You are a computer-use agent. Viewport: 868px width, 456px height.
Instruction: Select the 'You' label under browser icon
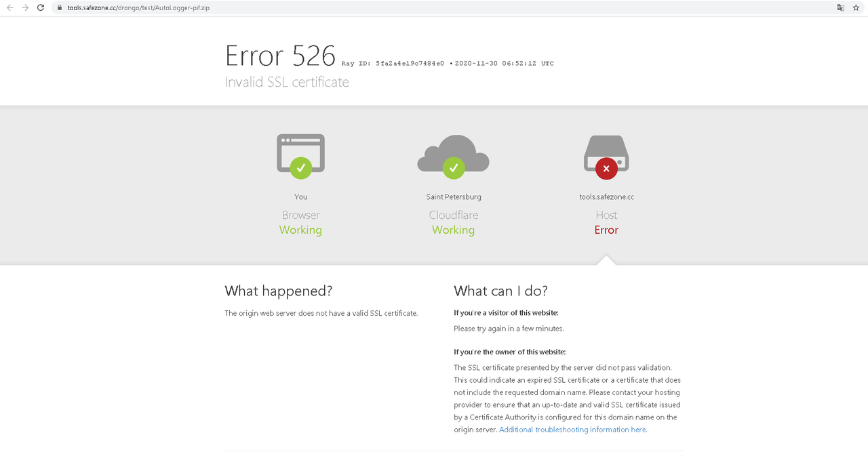pyautogui.click(x=300, y=197)
